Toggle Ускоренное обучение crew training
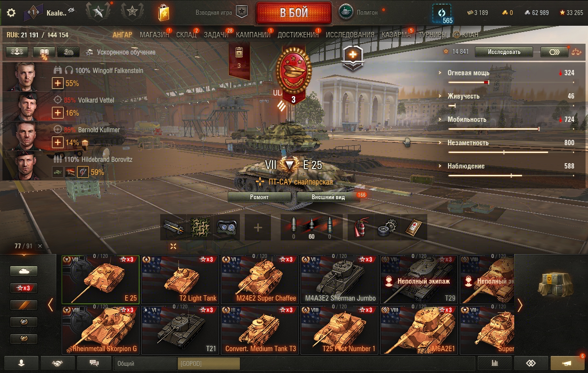Screen dimensions: 588x373 click(x=120, y=52)
